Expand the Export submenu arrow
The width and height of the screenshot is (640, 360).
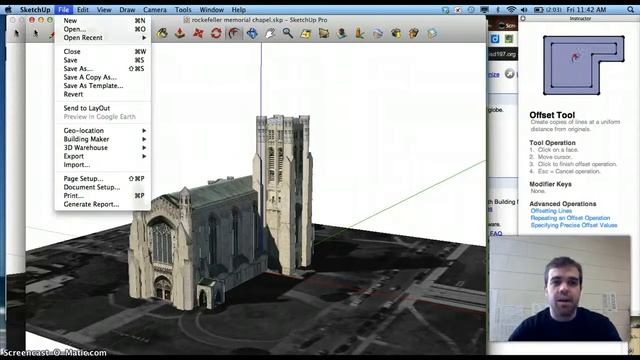pyautogui.click(x=144, y=156)
